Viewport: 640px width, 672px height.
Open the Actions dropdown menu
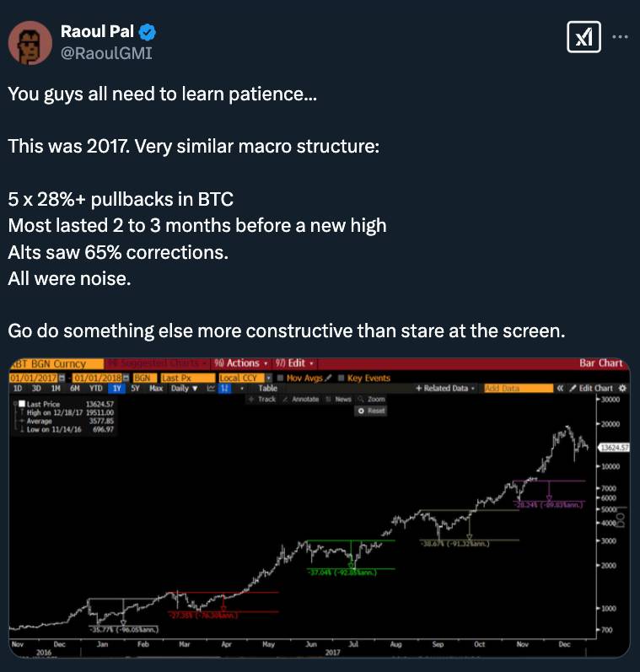241,363
